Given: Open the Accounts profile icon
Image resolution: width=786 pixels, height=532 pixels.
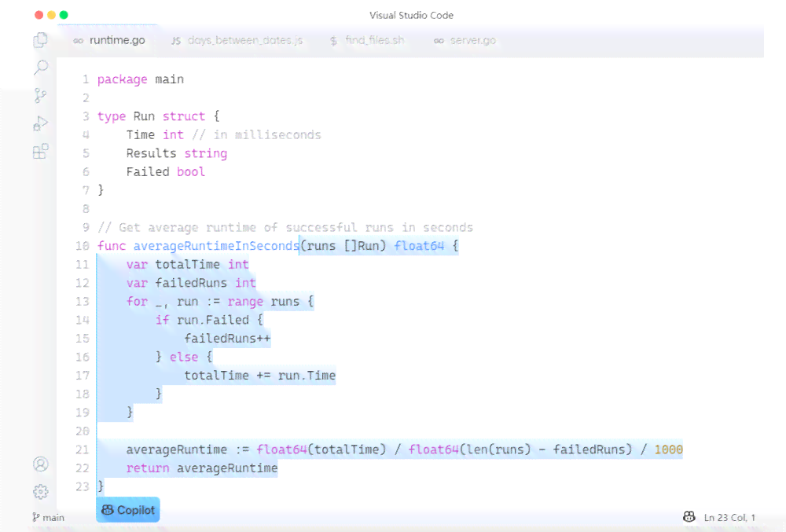Looking at the screenshot, I should click(41, 464).
